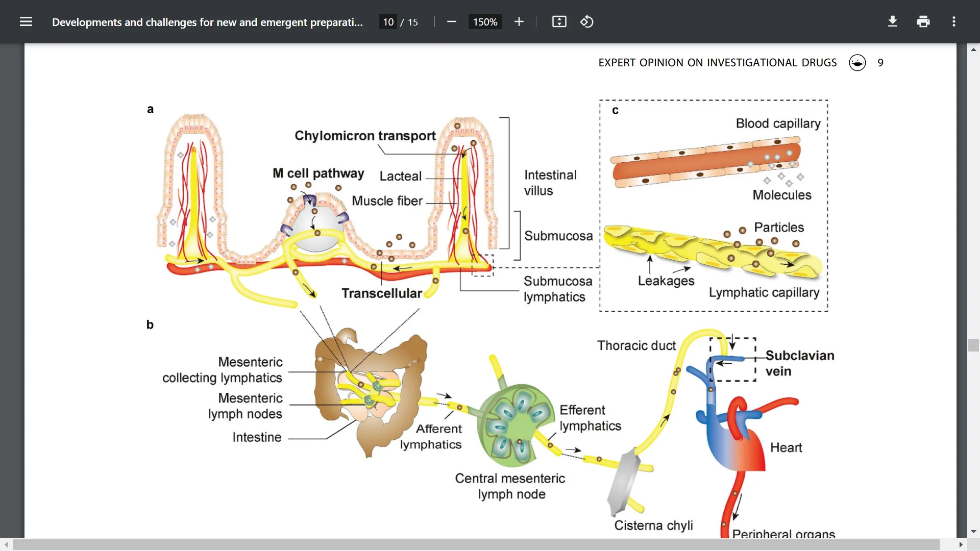Edit the current page number field

point(388,22)
